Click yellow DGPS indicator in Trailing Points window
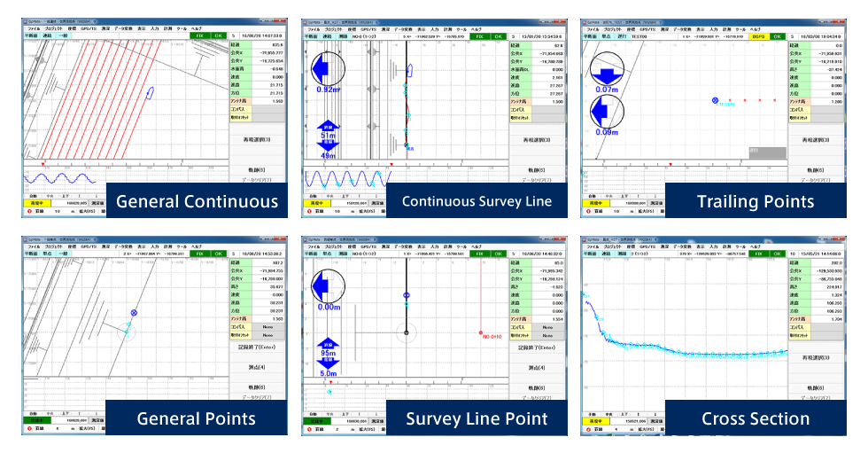The height and width of the screenshot is (453, 868). (x=758, y=36)
